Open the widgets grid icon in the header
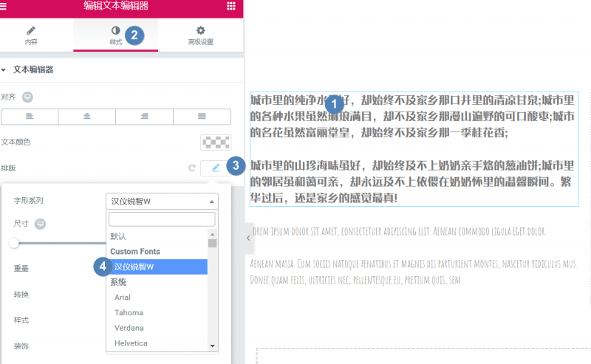Image resolution: width=591 pixels, height=364 pixels. 231,6
